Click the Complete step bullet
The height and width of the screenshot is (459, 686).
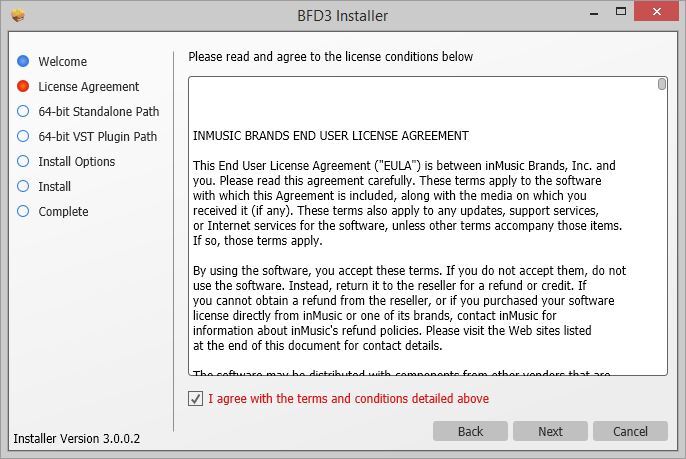pos(23,211)
